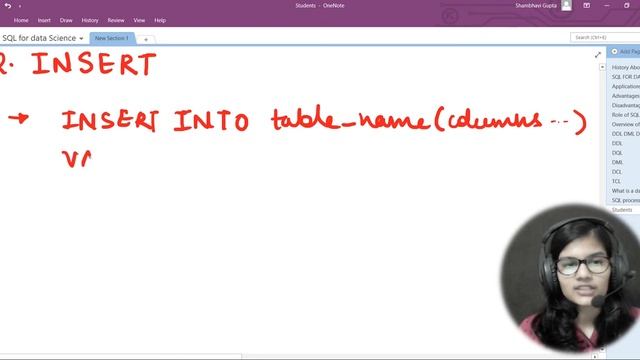Select the Students page
The width and height of the screenshot is (640, 360).
pos(622,209)
